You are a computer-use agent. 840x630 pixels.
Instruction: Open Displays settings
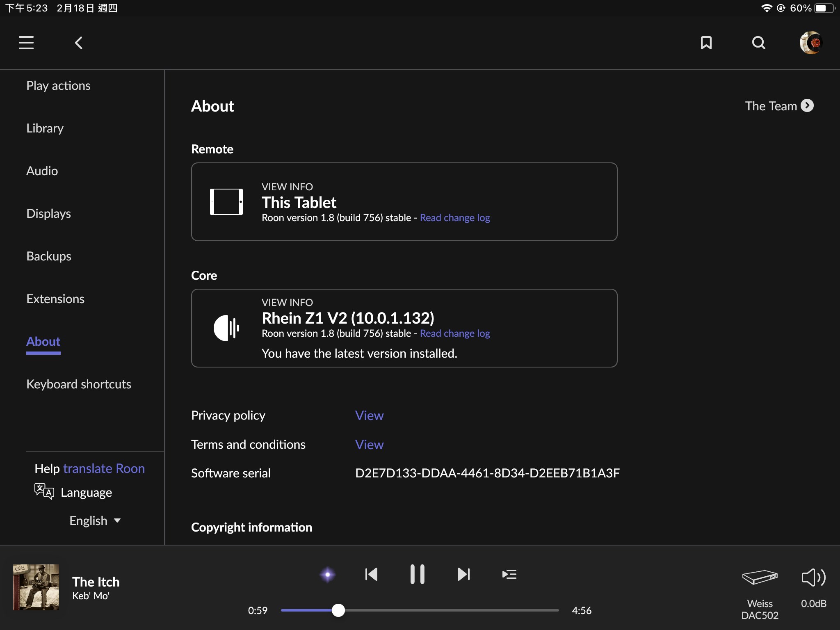click(x=48, y=213)
